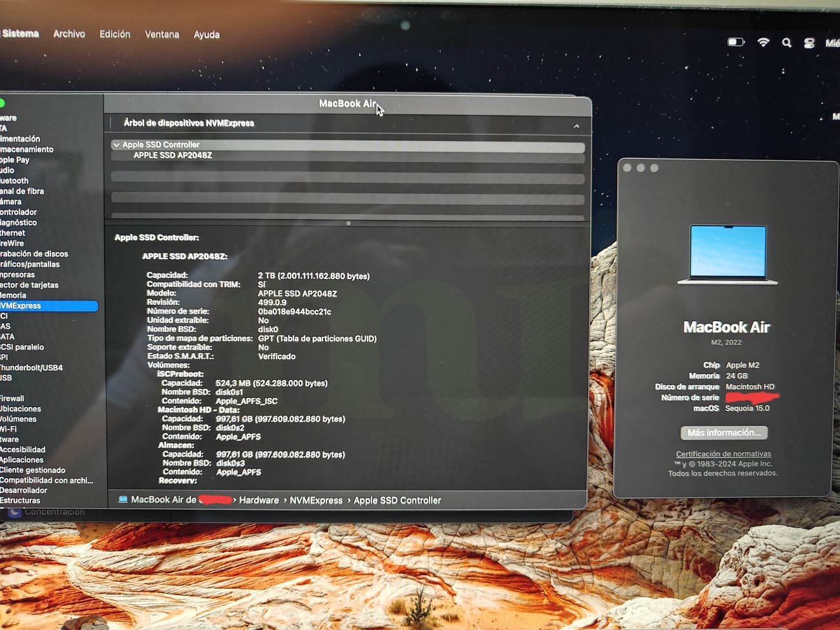Select Estructuras in the sidebar
This screenshot has width=840, height=630.
[x=20, y=501]
